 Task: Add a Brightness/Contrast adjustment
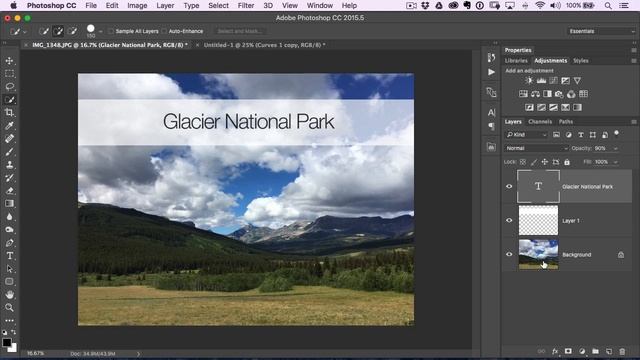coord(529,81)
